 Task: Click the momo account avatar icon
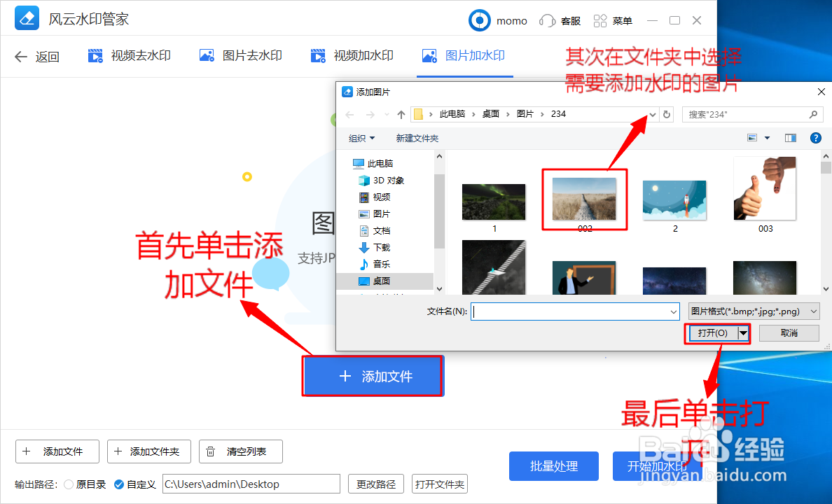pyautogui.click(x=479, y=20)
